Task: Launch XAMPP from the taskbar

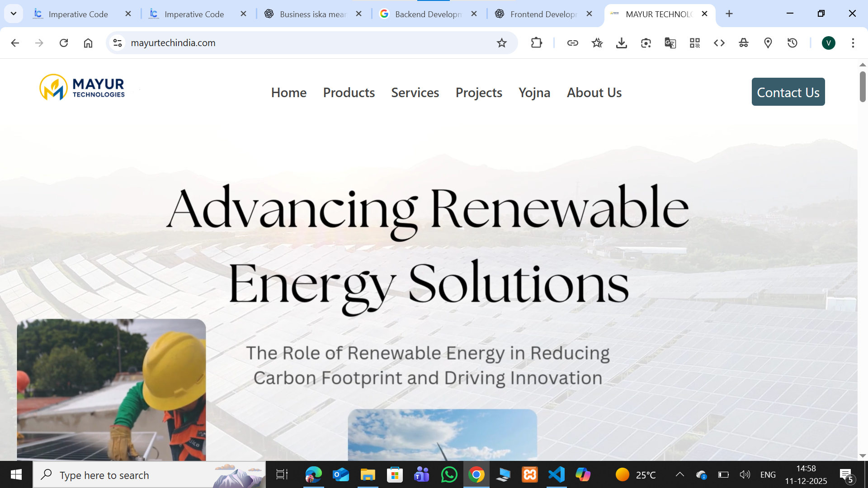Action: (x=529, y=474)
